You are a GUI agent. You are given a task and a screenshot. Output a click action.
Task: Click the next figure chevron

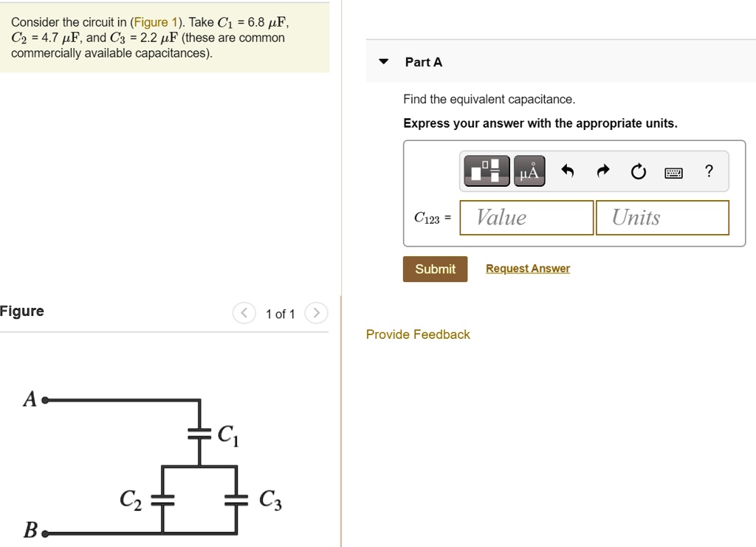pyautogui.click(x=316, y=313)
